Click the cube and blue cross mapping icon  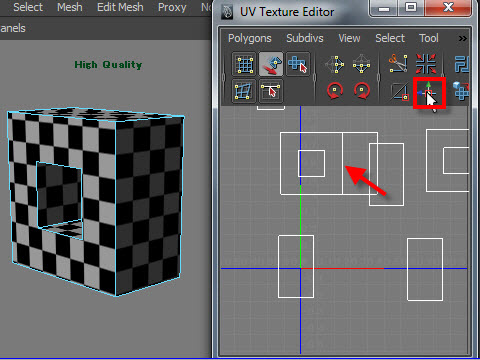click(x=461, y=91)
